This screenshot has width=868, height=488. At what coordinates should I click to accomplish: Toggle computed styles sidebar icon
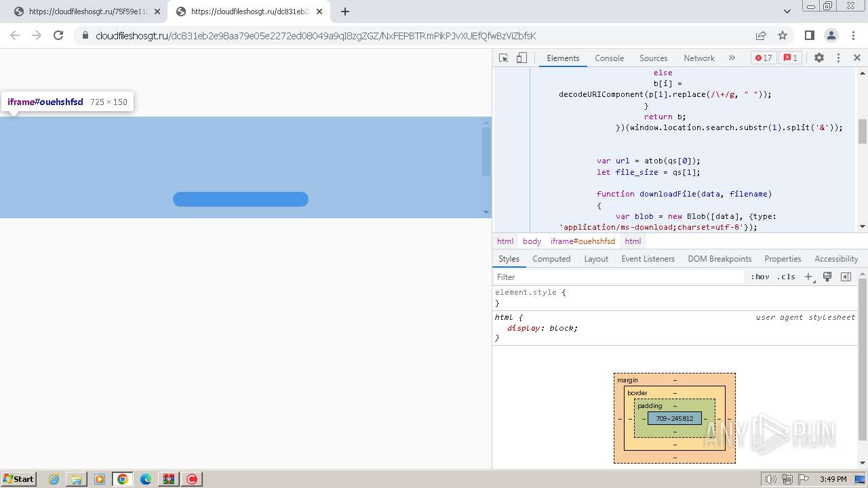tap(846, 277)
